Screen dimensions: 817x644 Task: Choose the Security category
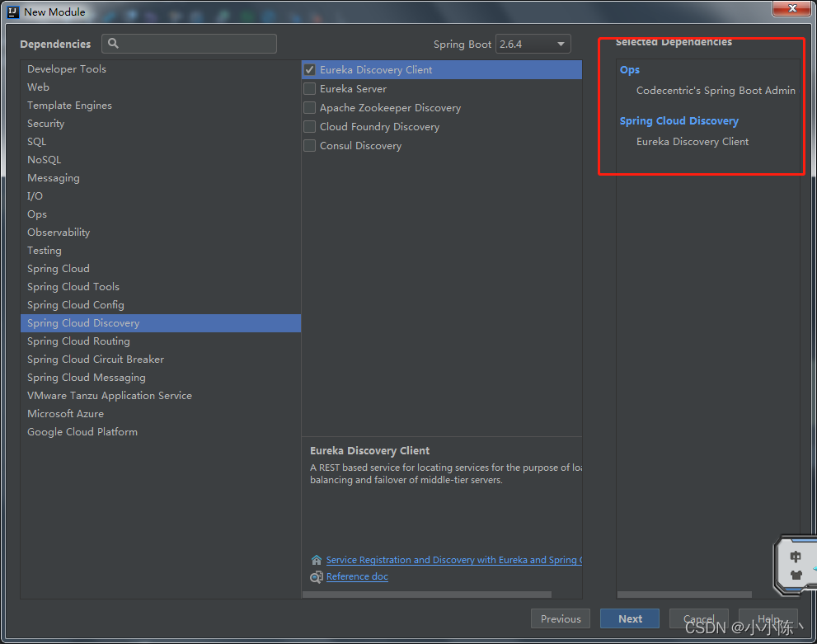pos(161,124)
